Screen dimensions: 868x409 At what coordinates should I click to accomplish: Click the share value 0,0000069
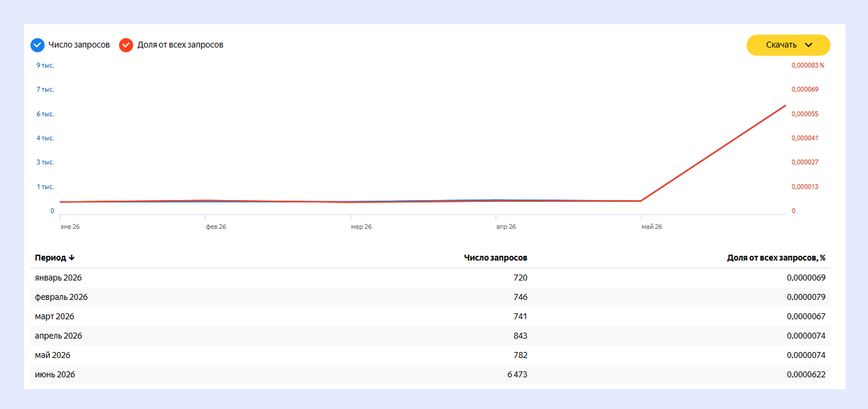(x=806, y=278)
